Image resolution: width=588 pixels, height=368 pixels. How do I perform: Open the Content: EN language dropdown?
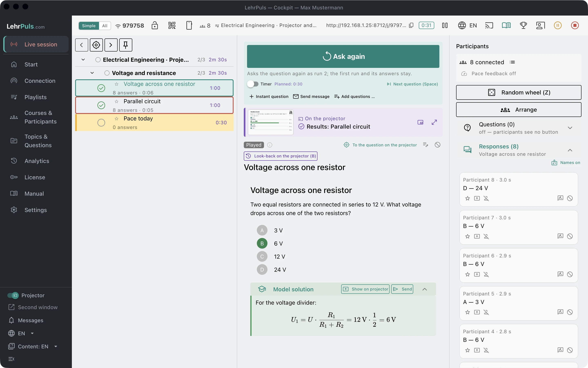(x=33, y=346)
